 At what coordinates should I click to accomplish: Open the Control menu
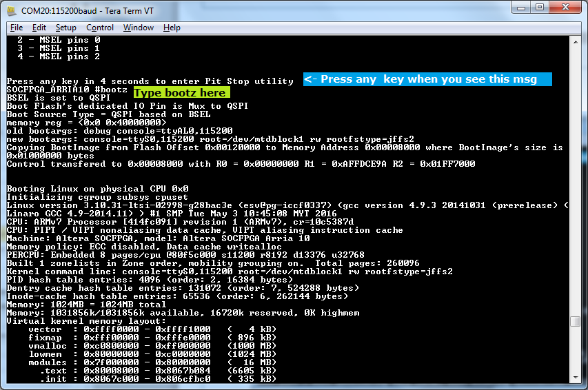point(100,28)
